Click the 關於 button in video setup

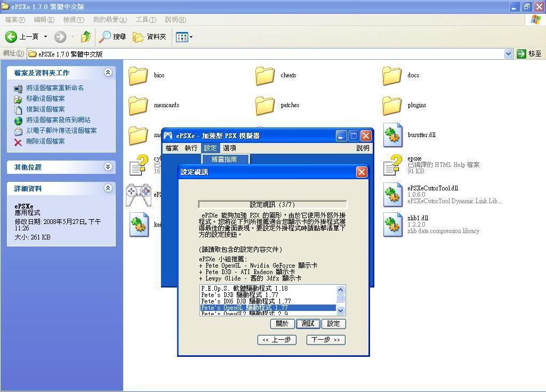point(283,324)
